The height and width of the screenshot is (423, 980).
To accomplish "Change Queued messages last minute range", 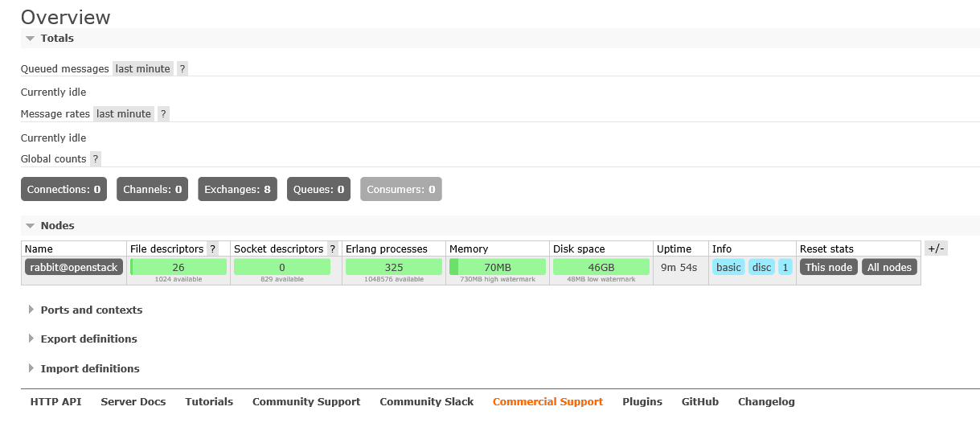I will 143,69.
